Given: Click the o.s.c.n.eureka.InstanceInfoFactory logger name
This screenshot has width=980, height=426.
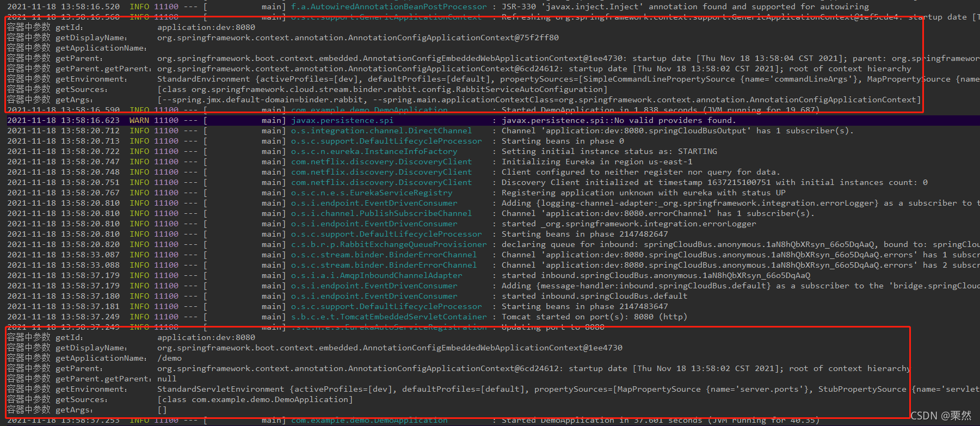Looking at the screenshot, I should 374,151.
